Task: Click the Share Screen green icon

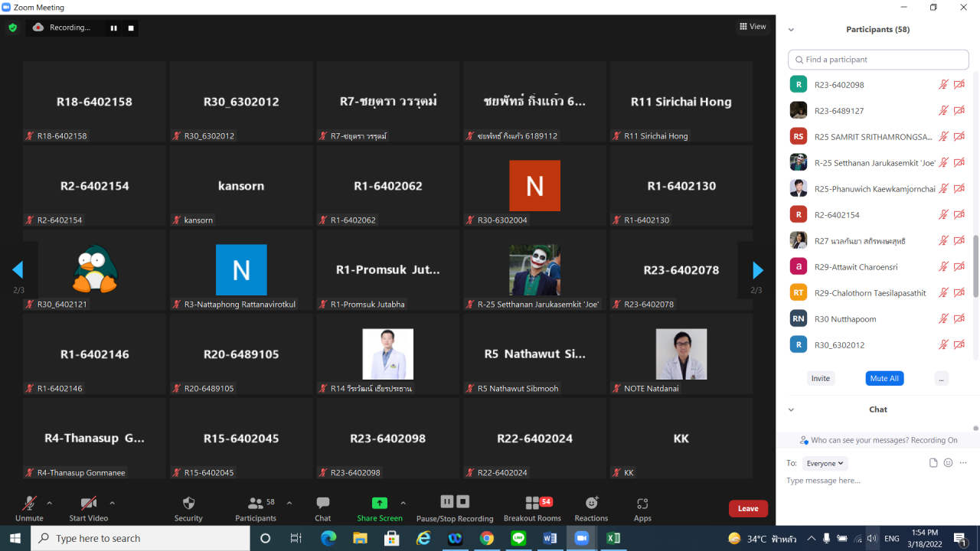Action: pos(379,504)
